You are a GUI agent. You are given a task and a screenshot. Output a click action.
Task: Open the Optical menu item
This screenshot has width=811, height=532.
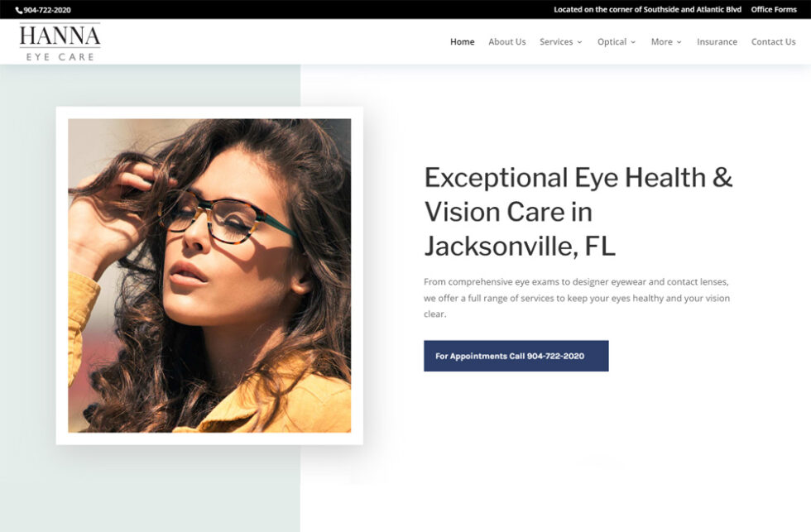(x=613, y=41)
